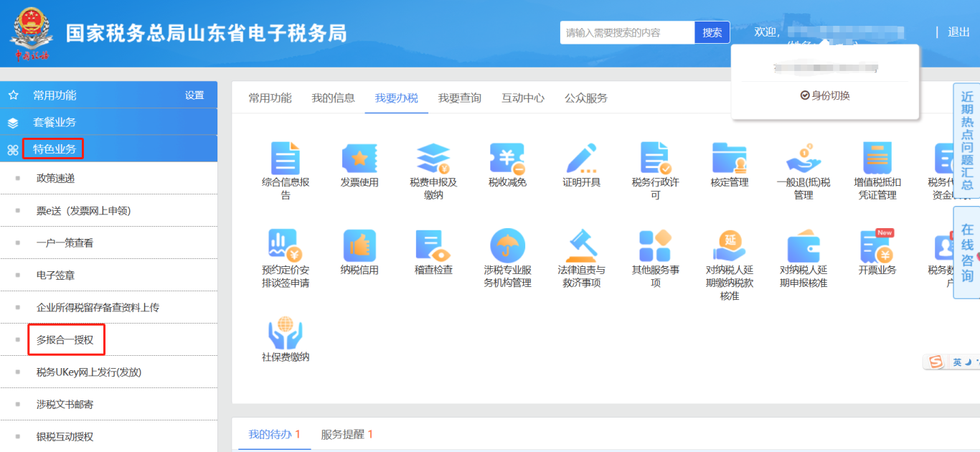This screenshot has height=452, width=980.
Task: Open the 社保费缴纳 icon
Action: (x=286, y=333)
